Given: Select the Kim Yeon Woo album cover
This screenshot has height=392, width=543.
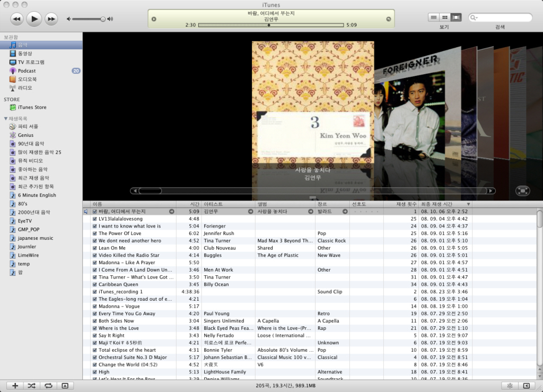Looking at the screenshot, I should tap(313, 102).
